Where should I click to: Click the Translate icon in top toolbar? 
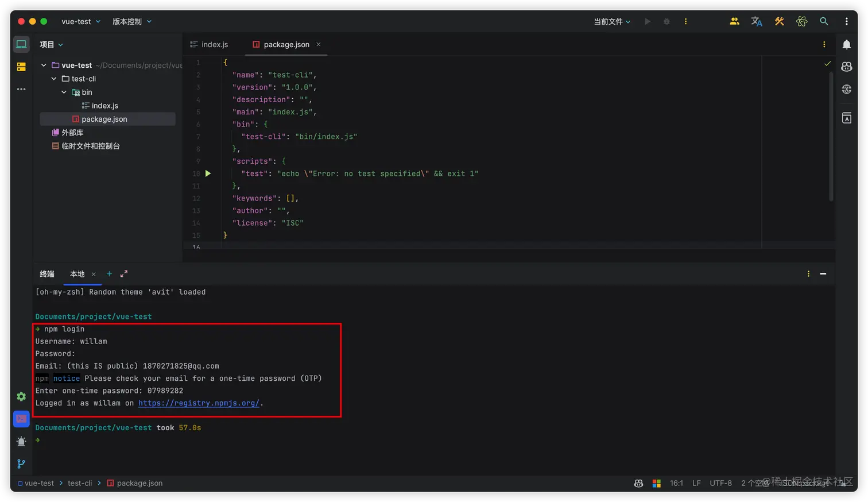(757, 21)
